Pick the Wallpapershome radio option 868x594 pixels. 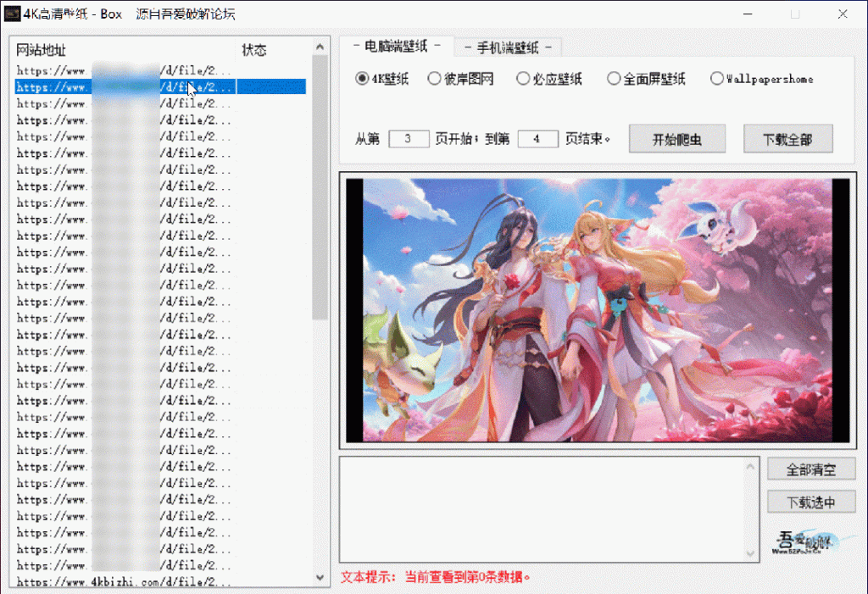(x=762, y=79)
